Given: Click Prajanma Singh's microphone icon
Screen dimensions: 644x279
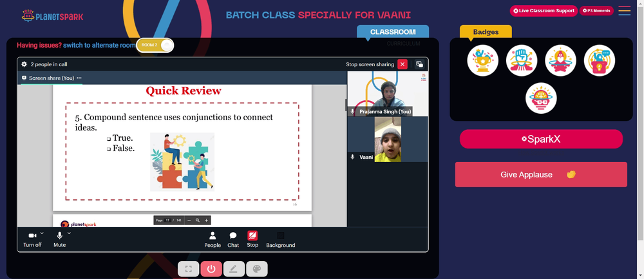Looking at the screenshot, I should click(x=352, y=111).
